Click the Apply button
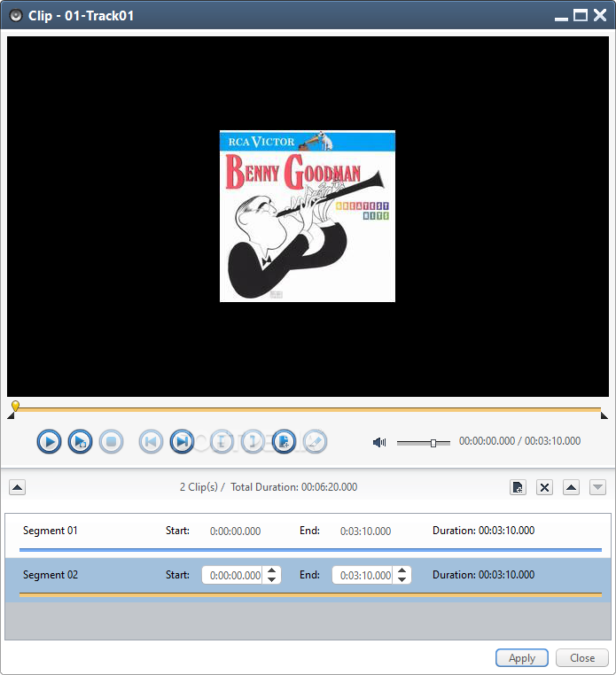Viewport: 616px width, 675px height. (522, 658)
